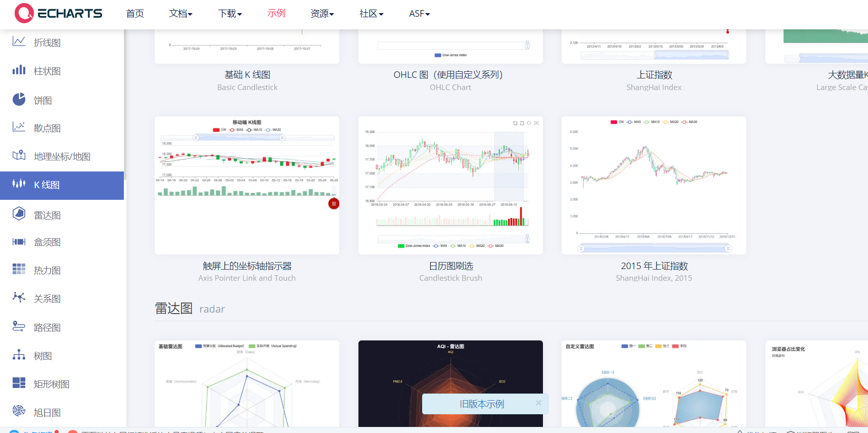Click the Basic Candlestick subtitle text

pyautogui.click(x=247, y=88)
